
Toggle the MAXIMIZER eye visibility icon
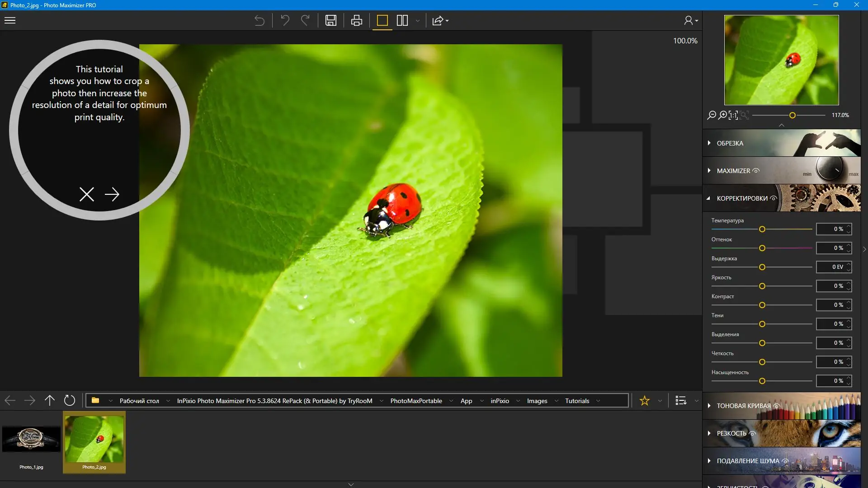point(756,171)
